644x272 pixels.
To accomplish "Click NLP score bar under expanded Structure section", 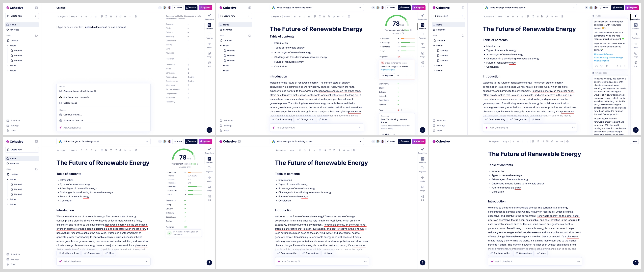I will pos(195,195).
